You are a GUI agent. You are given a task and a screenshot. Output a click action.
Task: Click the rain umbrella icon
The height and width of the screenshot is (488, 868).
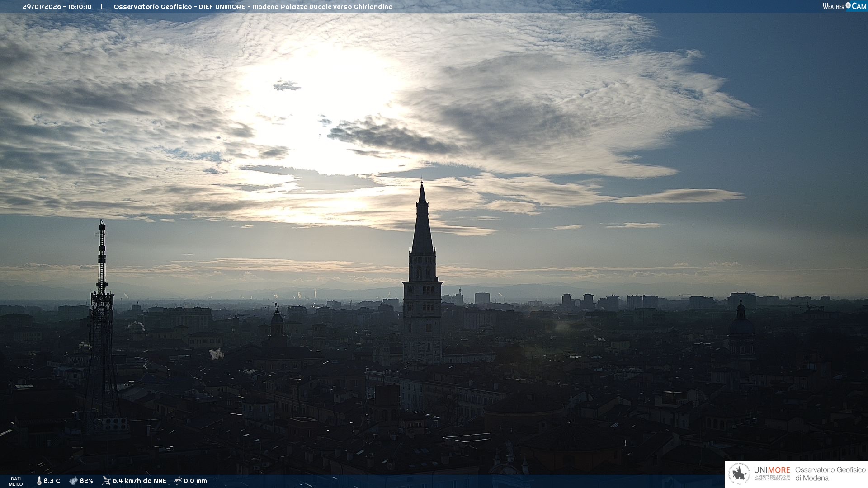point(178,481)
